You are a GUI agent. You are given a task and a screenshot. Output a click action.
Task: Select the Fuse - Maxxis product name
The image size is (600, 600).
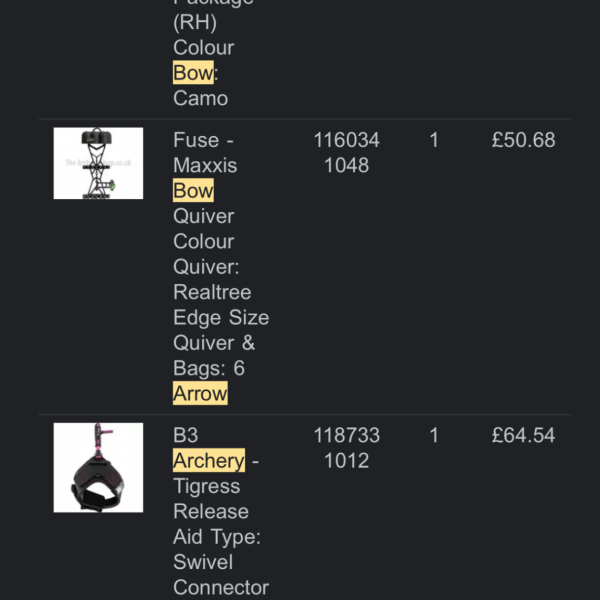tap(205, 152)
